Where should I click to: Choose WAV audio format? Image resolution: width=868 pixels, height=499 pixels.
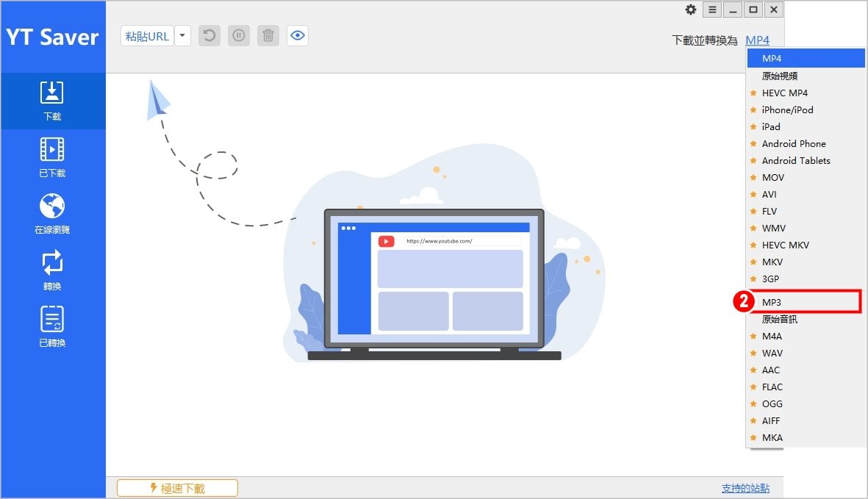click(x=806, y=353)
